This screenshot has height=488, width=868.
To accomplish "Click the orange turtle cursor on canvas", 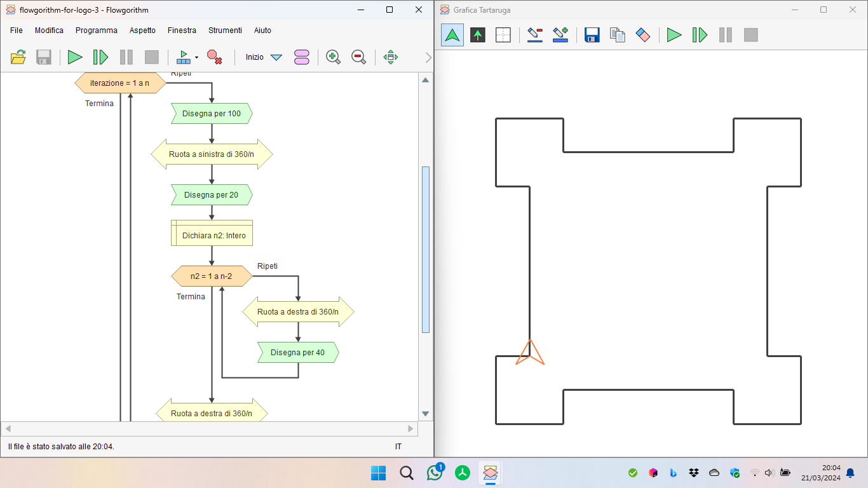I will click(x=530, y=353).
